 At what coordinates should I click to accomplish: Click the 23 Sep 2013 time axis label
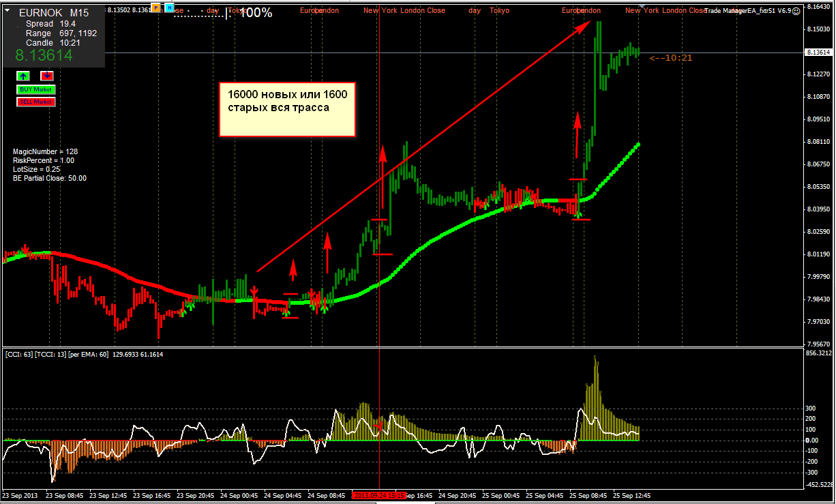click(21, 495)
